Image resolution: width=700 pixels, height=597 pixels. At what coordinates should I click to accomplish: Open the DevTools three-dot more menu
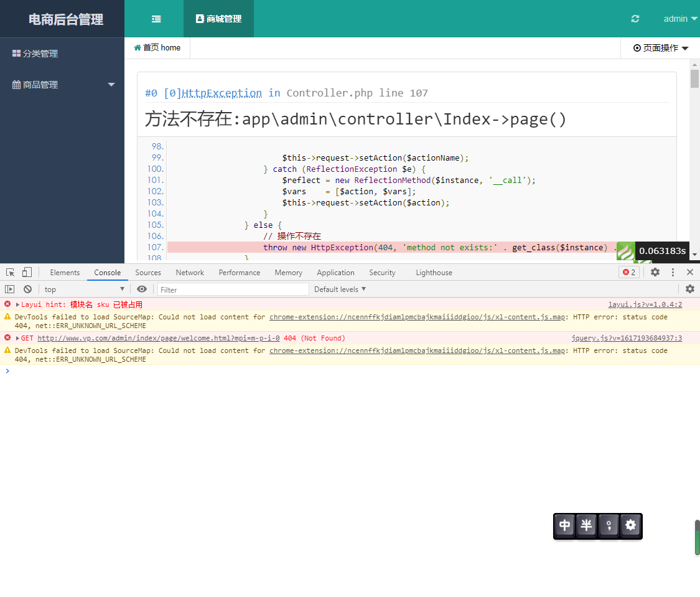point(673,273)
